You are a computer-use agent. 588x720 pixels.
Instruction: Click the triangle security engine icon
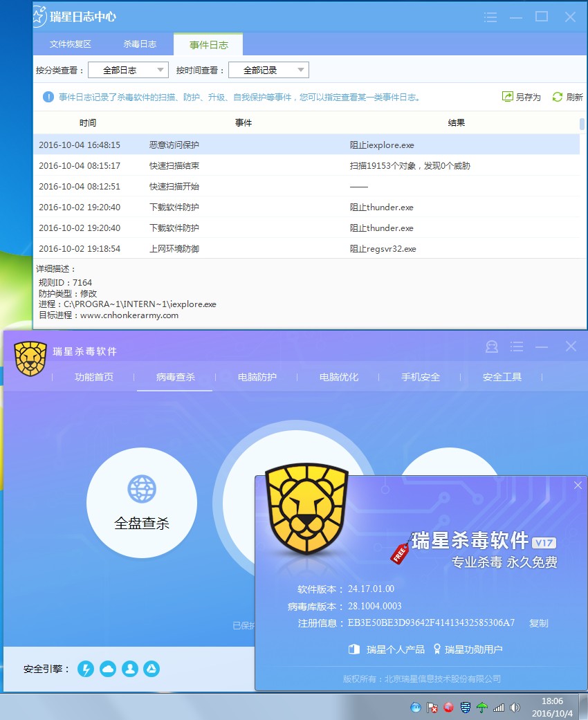click(151, 669)
